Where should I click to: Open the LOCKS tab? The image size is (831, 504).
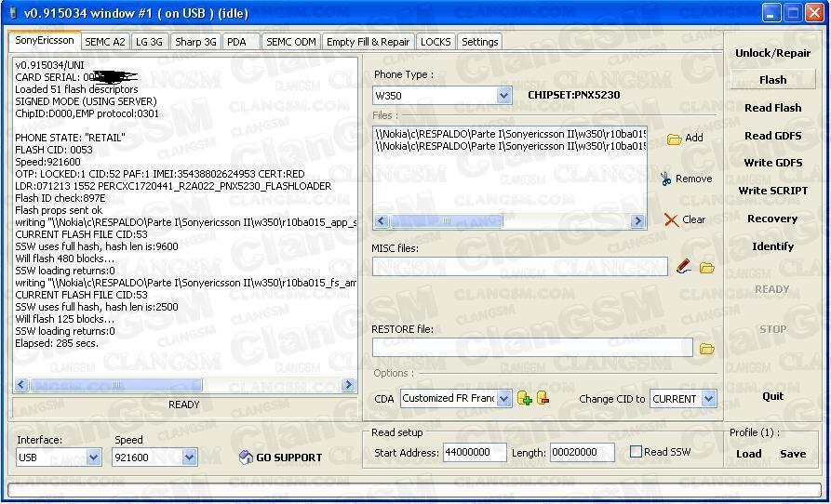click(436, 42)
